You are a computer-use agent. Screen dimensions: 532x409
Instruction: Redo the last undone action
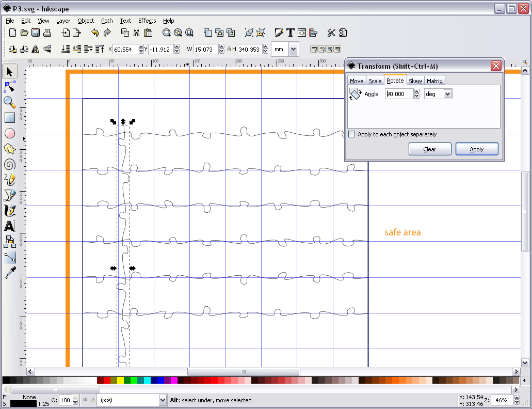pos(107,33)
